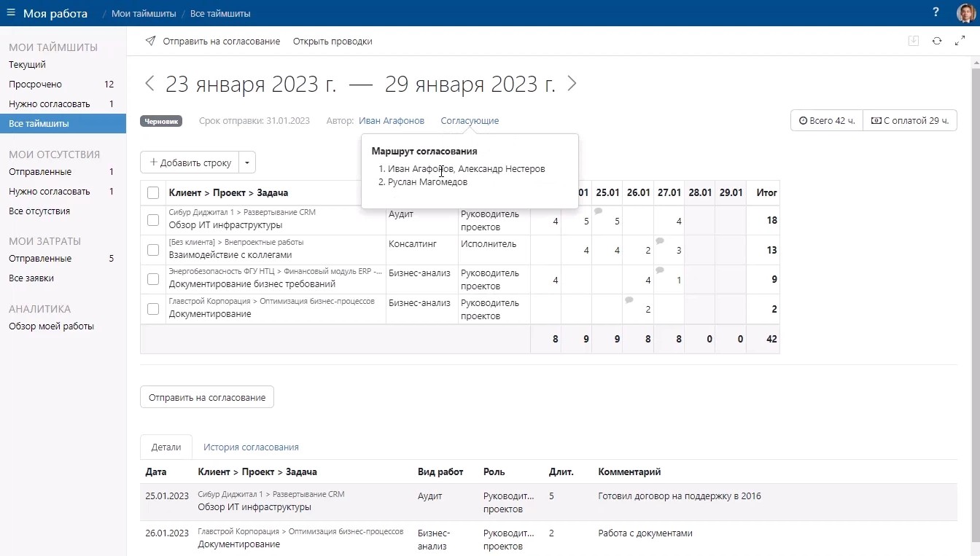Open dropdown arrow beside Добавить строку
This screenshot has width=980, height=556.
247,163
